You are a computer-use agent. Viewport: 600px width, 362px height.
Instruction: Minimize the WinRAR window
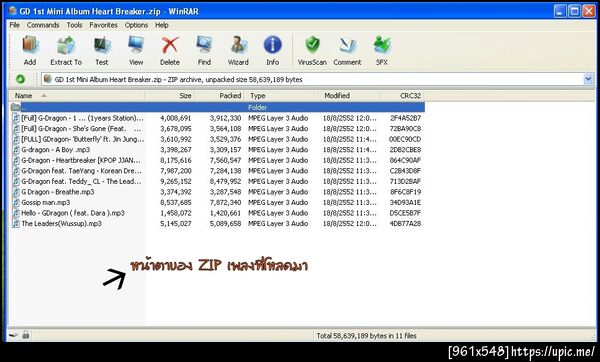click(x=560, y=11)
